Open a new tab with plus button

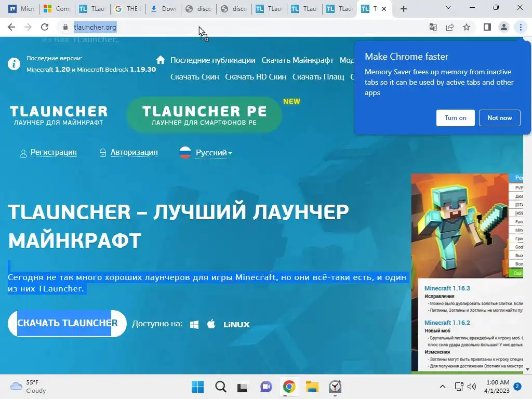click(403, 9)
